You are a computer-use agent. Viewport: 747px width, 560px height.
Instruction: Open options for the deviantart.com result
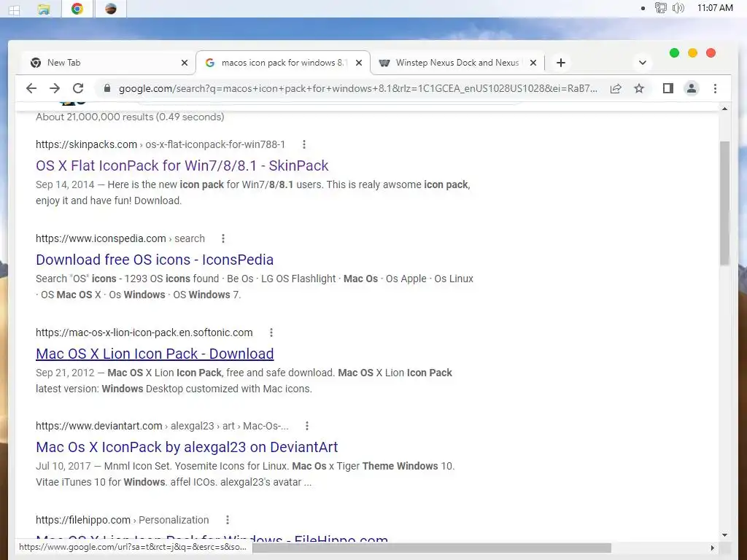click(307, 426)
